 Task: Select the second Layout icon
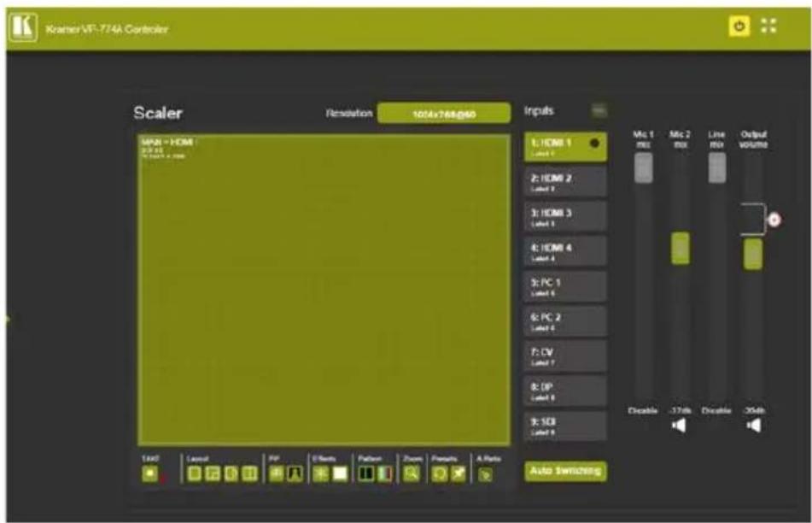(x=213, y=473)
